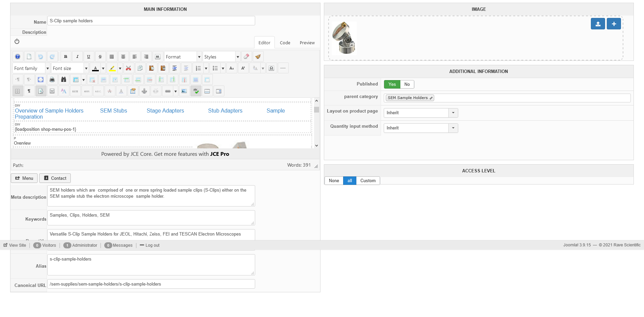Insert a special character with Omega icon
Viewport: 644px width, 317px height.
click(x=271, y=68)
